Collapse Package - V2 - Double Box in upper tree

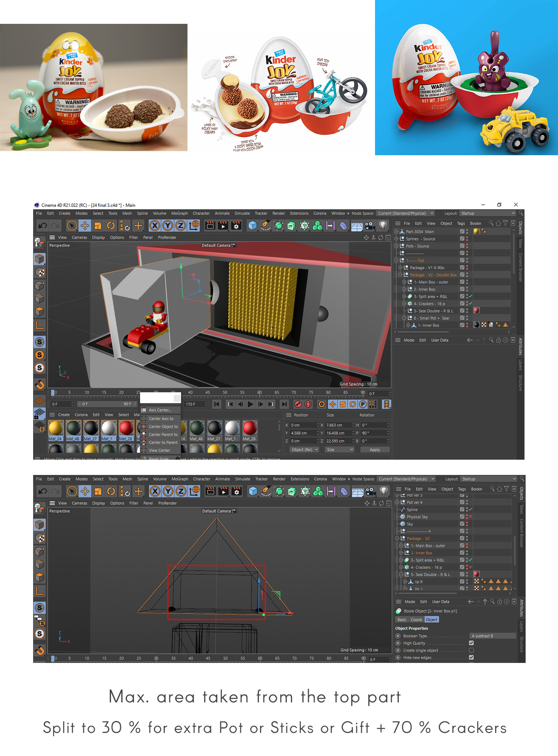click(400, 275)
